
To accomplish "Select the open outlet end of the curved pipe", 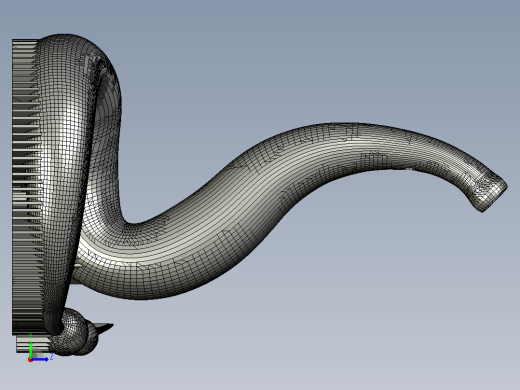I will pos(490,193).
